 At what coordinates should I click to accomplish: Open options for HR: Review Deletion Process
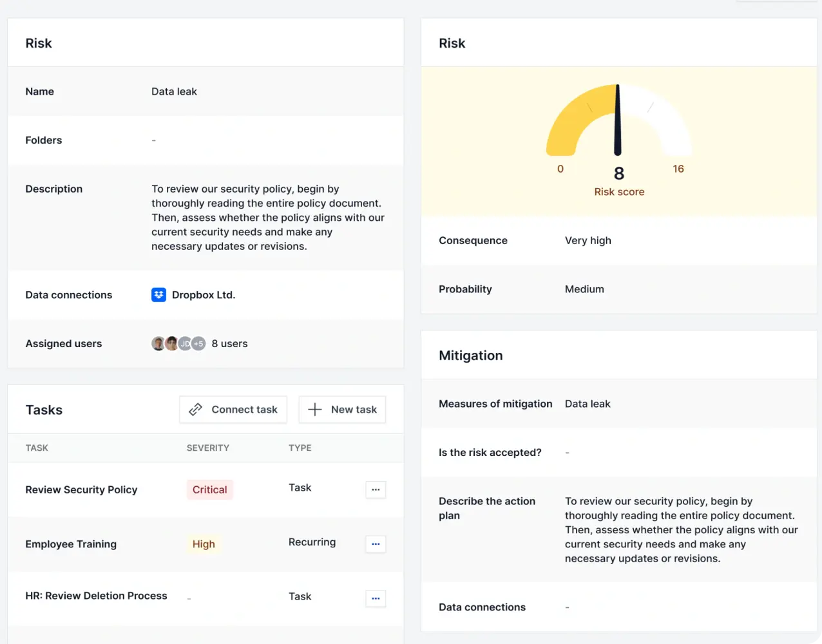(376, 598)
